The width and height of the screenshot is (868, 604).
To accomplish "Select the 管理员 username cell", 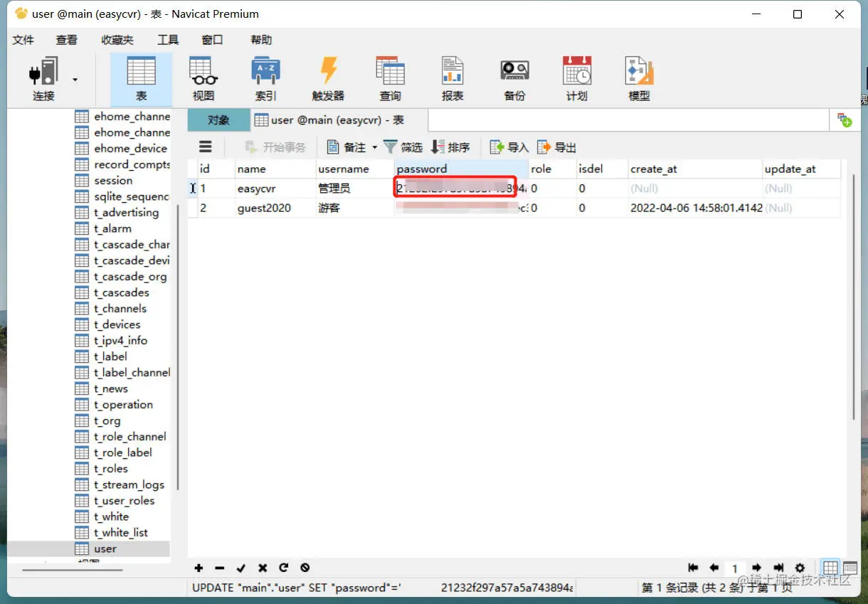I will (355, 189).
